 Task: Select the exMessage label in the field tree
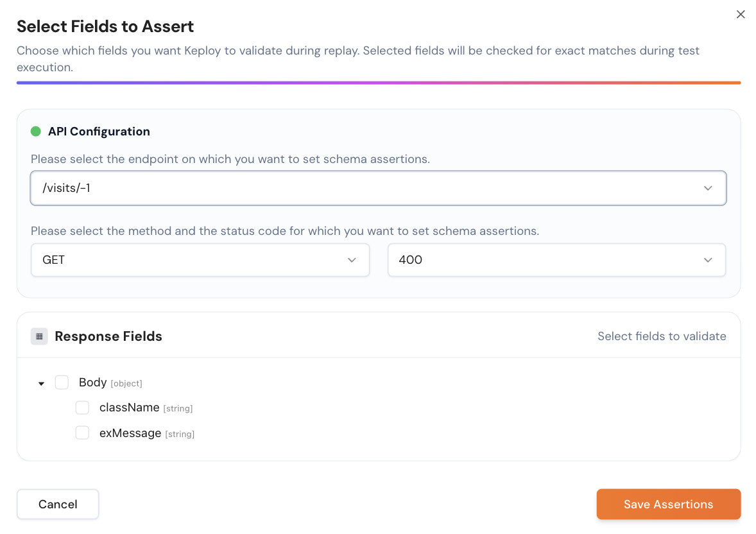130,433
